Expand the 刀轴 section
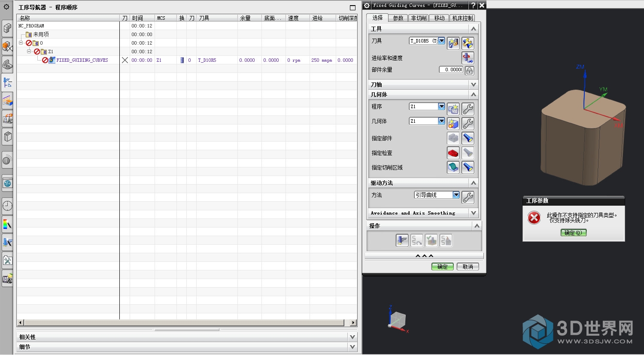The width and height of the screenshot is (644, 355). tap(474, 85)
